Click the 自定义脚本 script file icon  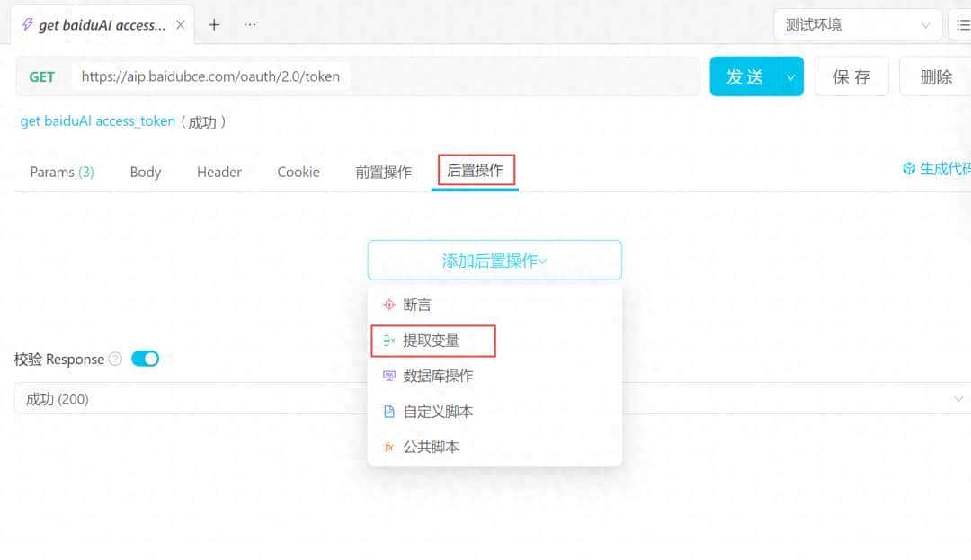coord(388,411)
